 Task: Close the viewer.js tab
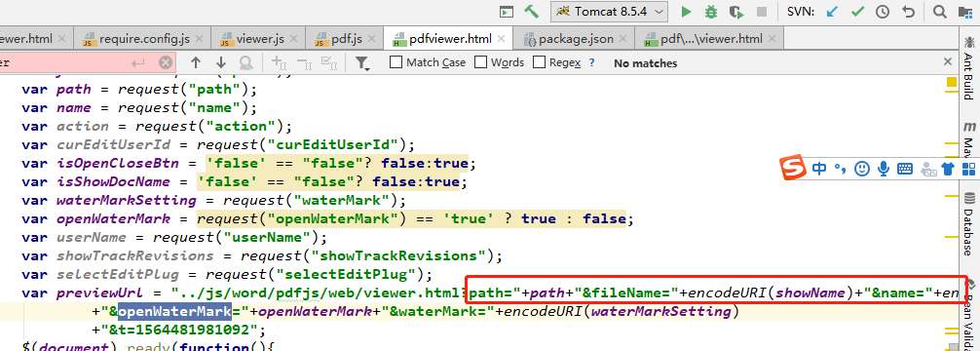[x=294, y=39]
